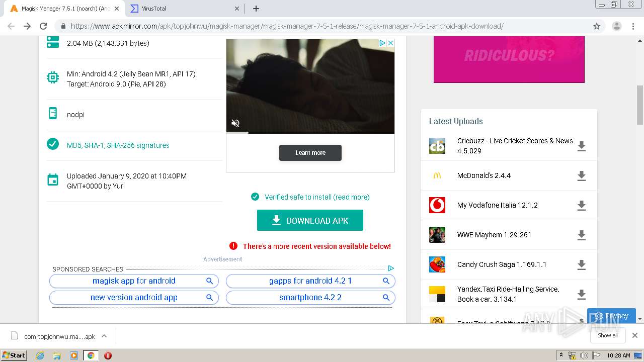This screenshot has width=644, height=362.
Task: Click the DOWNLOAD APK button
Action: pyautogui.click(x=310, y=220)
